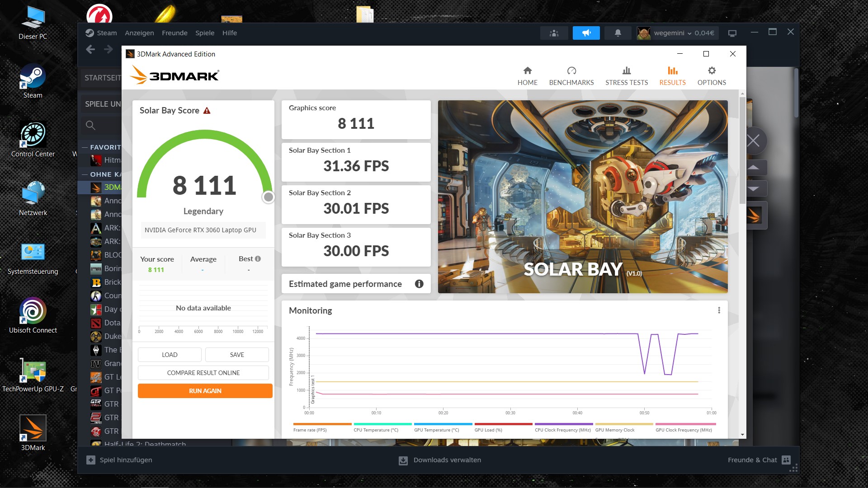
Task: Open the 3DMark Home tab
Action: coord(527,76)
